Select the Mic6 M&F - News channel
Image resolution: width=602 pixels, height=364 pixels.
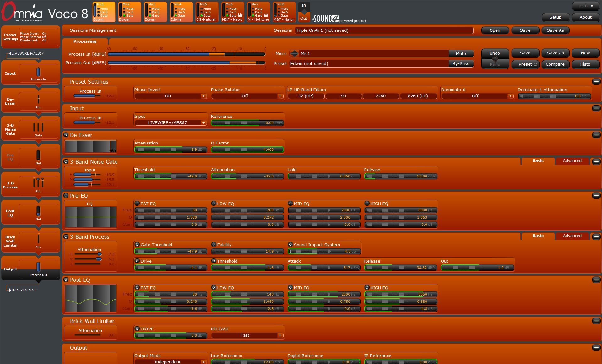coord(233,12)
